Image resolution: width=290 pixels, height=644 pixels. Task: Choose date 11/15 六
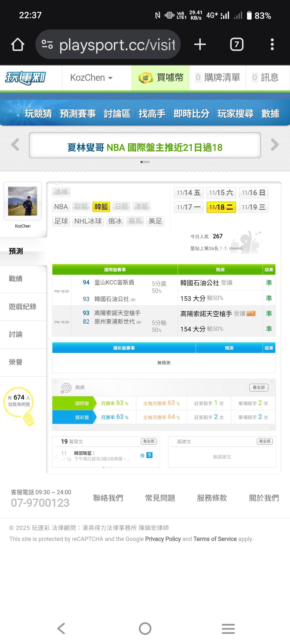coord(221,193)
